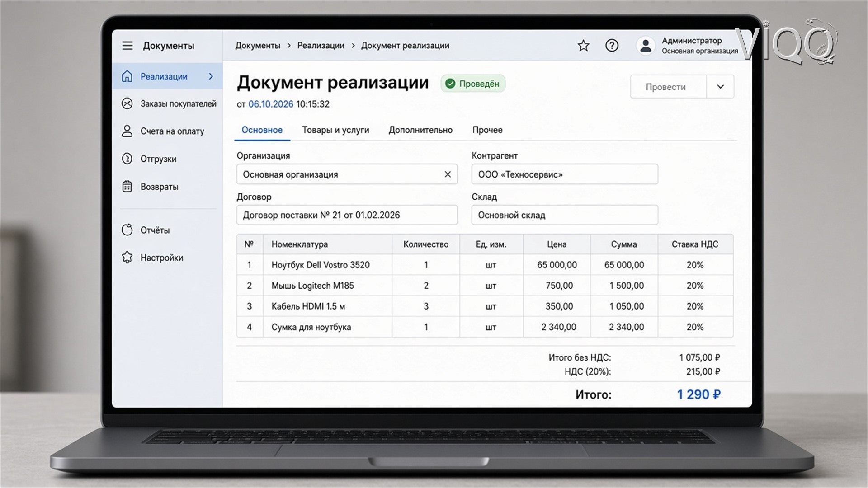868x488 pixels.
Task: Add document to favorites with star icon
Action: pyautogui.click(x=583, y=46)
